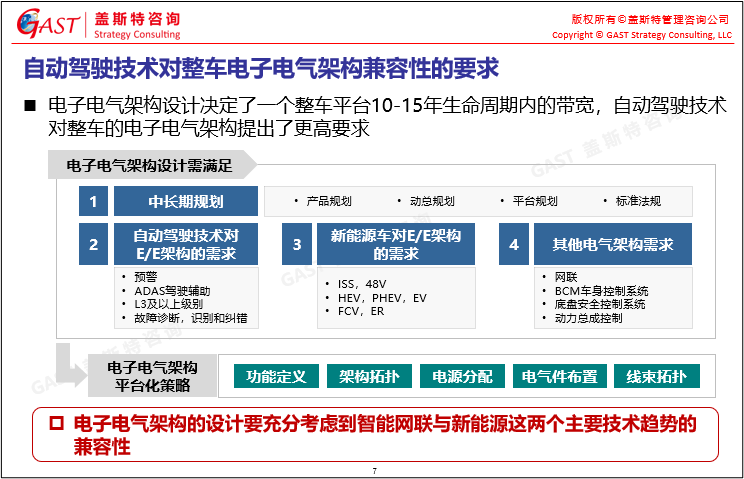This screenshot has width=744, height=479.
Task: Click the number 4 box
Action: click(514, 244)
